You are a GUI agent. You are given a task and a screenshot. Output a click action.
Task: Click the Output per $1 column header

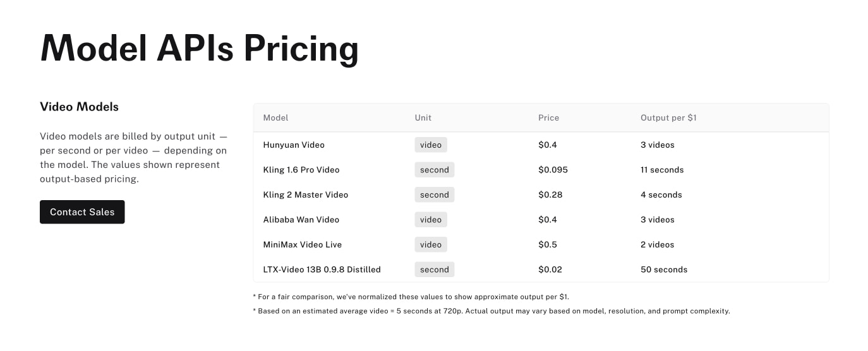(x=668, y=117)
